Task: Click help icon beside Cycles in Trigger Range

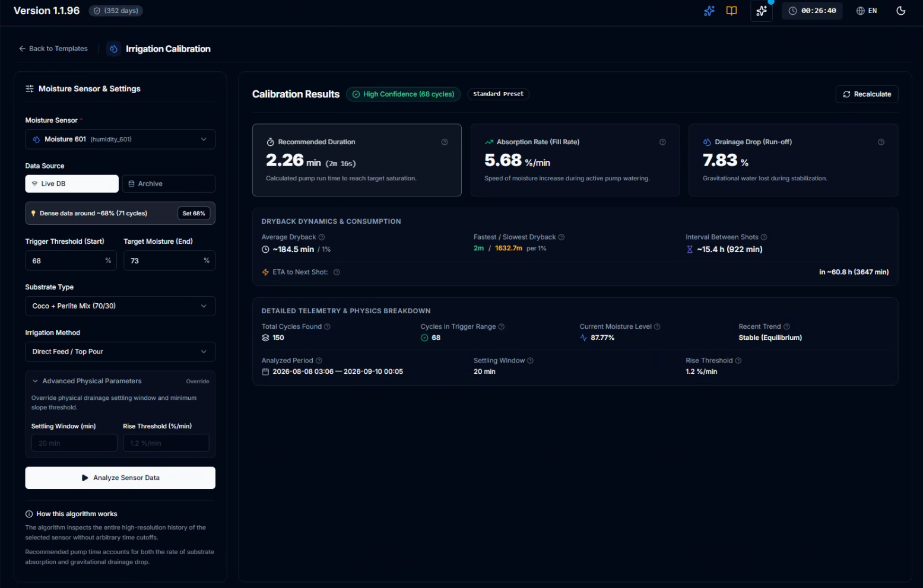Action: point(502,327)
